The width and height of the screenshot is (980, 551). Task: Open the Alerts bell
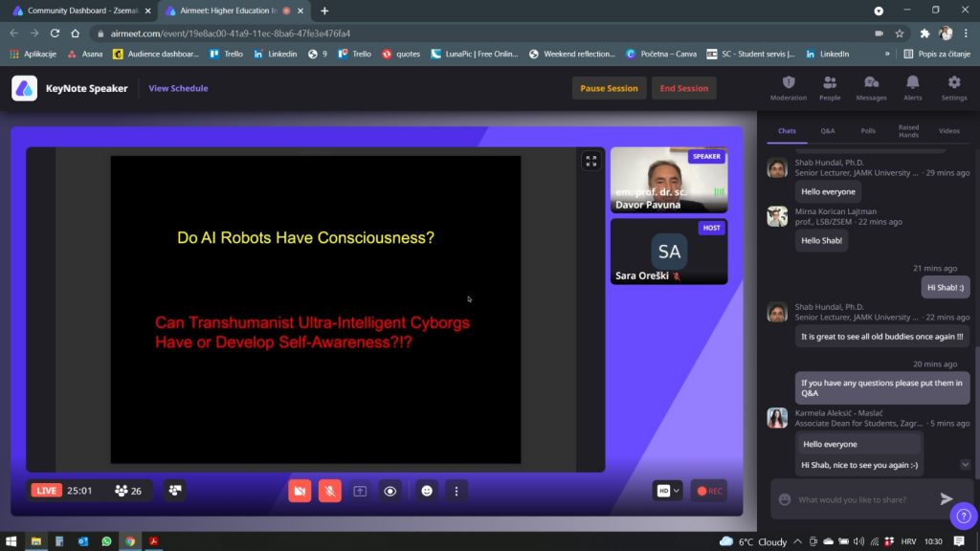912,88
